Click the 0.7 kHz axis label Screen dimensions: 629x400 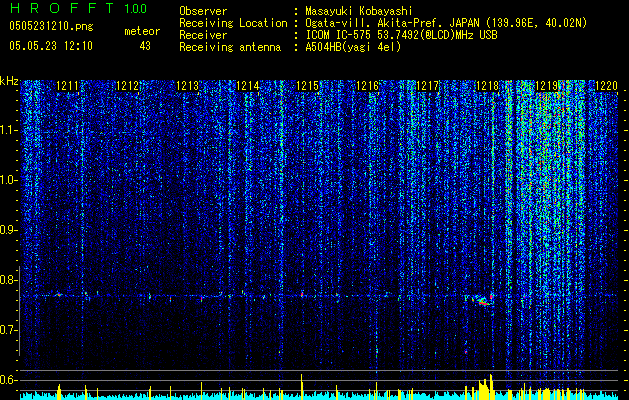coord(8,330)
